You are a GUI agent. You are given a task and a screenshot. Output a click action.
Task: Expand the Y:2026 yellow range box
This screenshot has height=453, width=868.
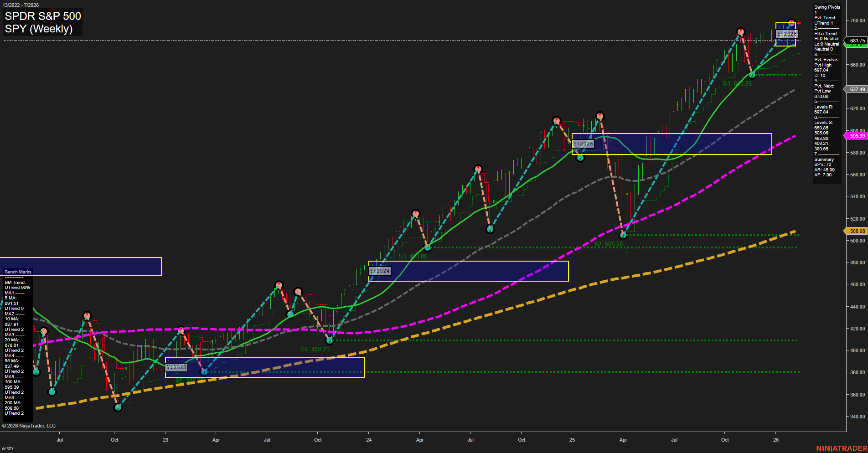785,34
